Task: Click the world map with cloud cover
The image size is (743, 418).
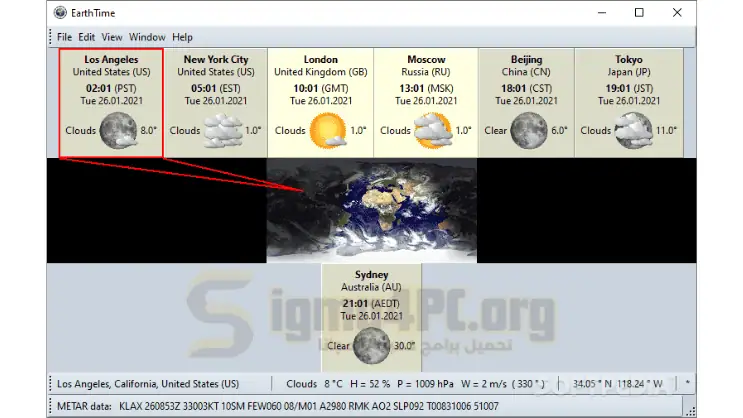Action: click(372, 210)
